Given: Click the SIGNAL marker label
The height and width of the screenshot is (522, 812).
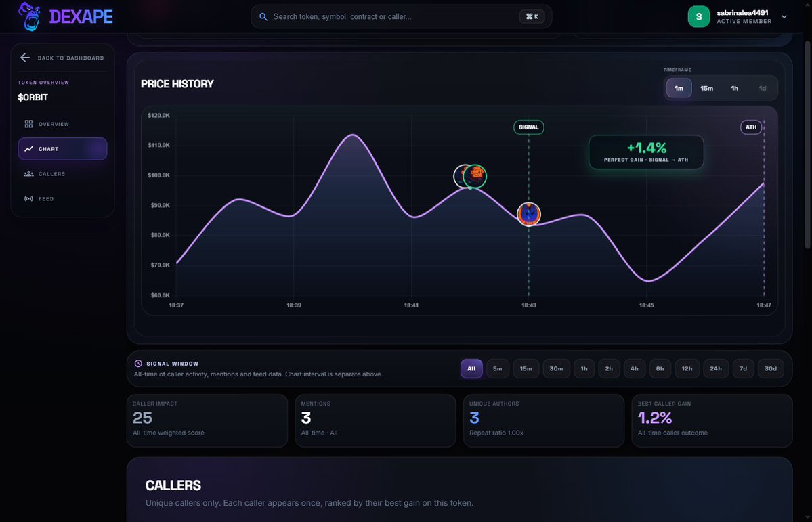Looking at the screenshot, I should coord(529,127).
